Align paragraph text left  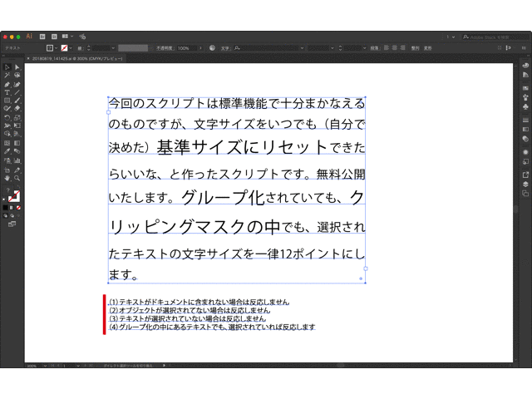(387, 48)
